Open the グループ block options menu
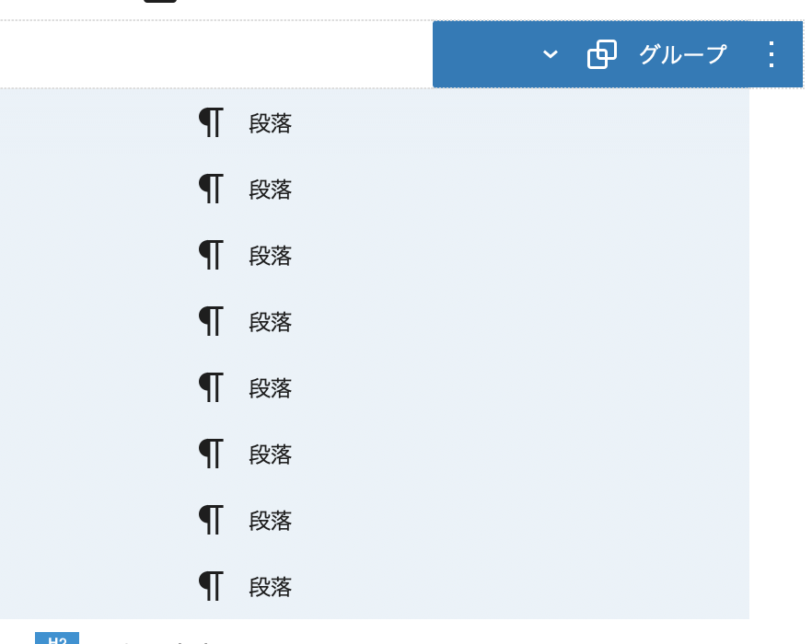This screenshot has width=812, height=644. point(771,54)
